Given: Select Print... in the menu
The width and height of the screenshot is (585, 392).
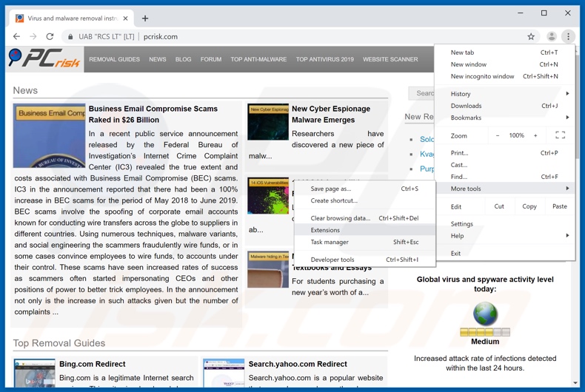Looking at the screenshot, I should pos(504,153).
